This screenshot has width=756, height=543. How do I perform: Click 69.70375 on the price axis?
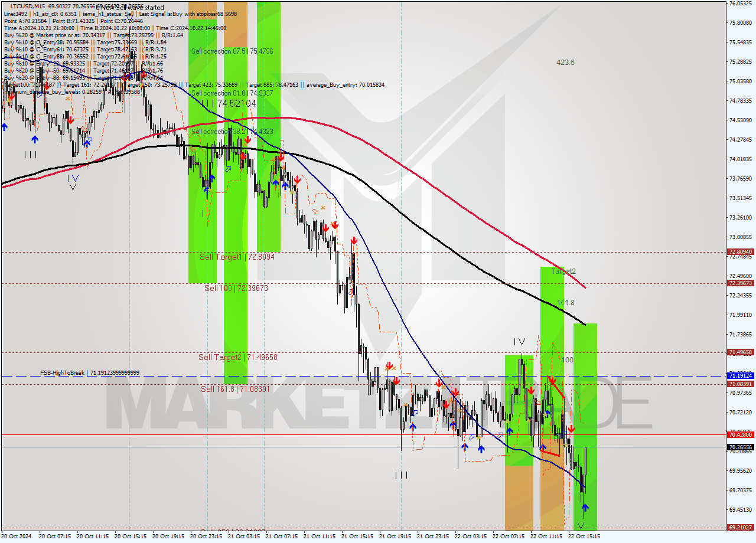click(x=740, y=490)
